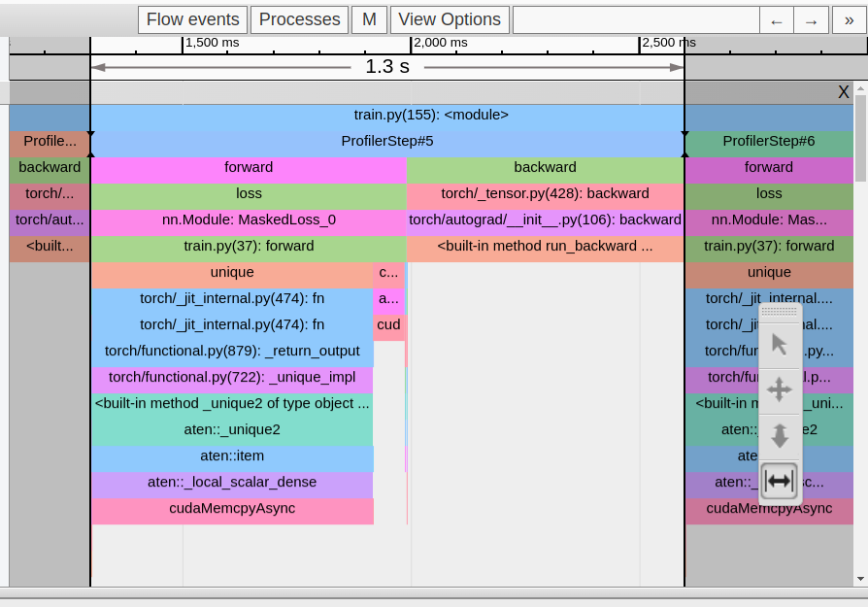This screenshot has height=607, width=868.
Task: Activate the pan tool in the mode selector
Action: [x=779, y=390]
